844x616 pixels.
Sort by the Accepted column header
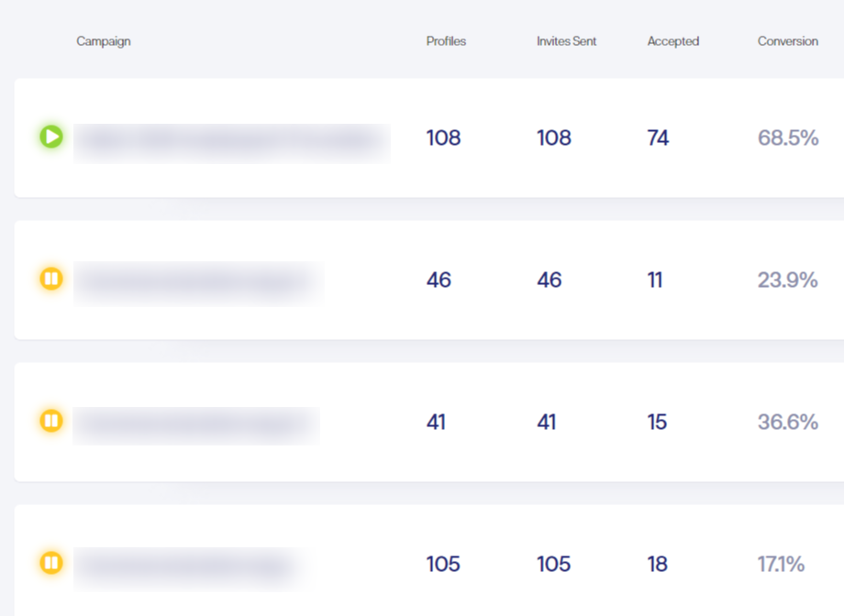click(672, 41)
